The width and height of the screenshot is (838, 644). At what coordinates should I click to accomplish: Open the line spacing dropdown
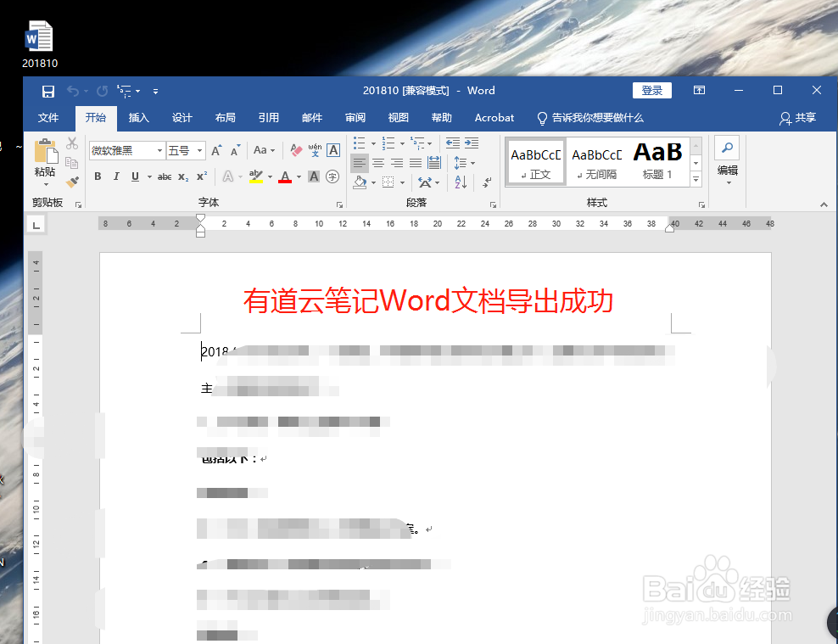pos(464,162)
